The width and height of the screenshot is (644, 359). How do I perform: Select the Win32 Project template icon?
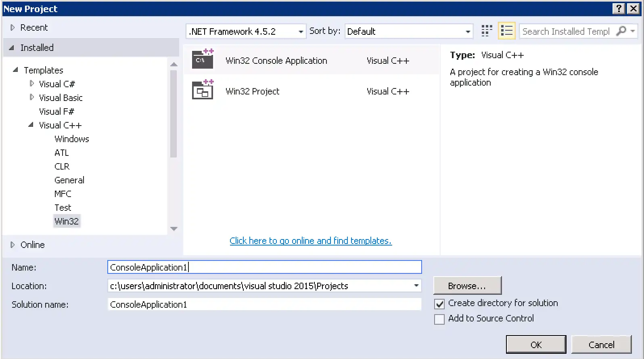pyautogui.click(x=203, y=90)
